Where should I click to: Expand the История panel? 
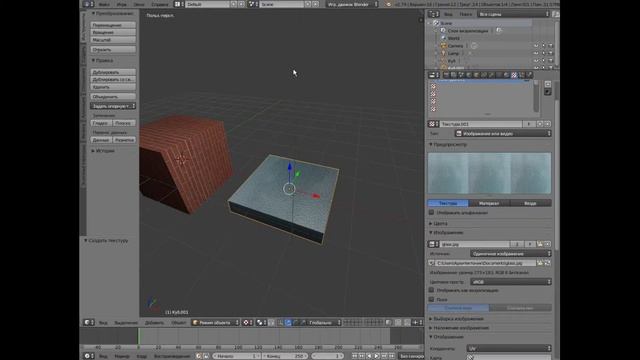click(x=103, y=151)
